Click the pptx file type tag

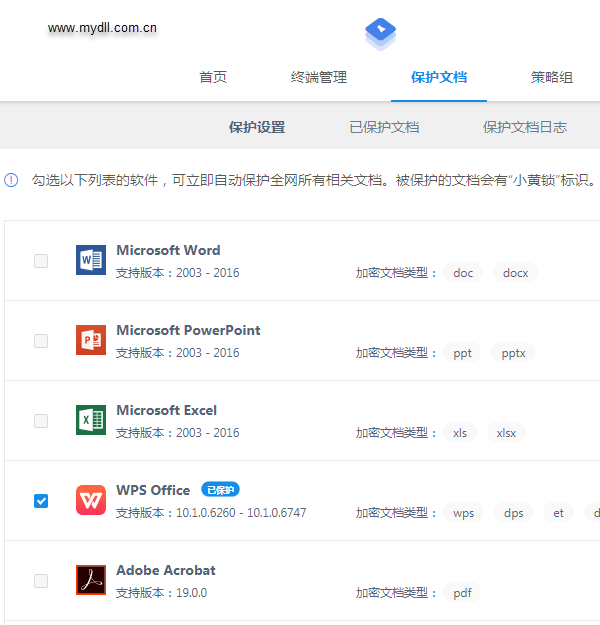tap(513, 353)
